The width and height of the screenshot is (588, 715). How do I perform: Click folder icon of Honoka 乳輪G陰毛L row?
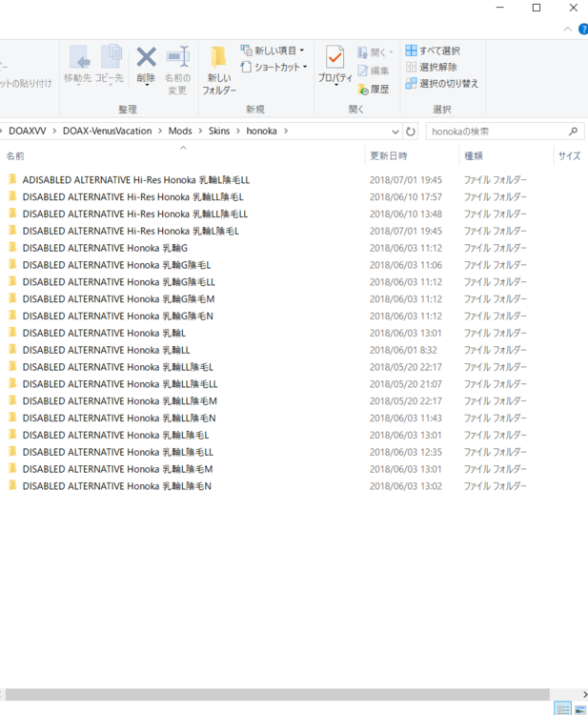point(12,264)
